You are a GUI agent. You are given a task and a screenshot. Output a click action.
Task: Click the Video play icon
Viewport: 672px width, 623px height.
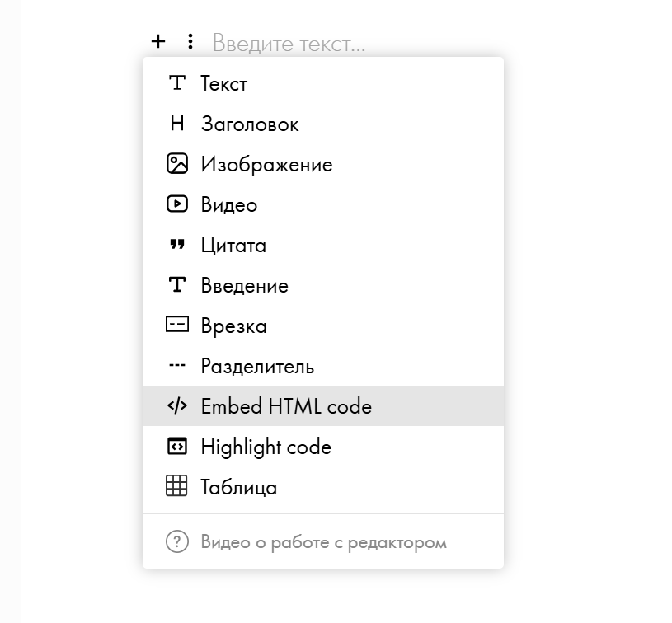coord(177,204)
